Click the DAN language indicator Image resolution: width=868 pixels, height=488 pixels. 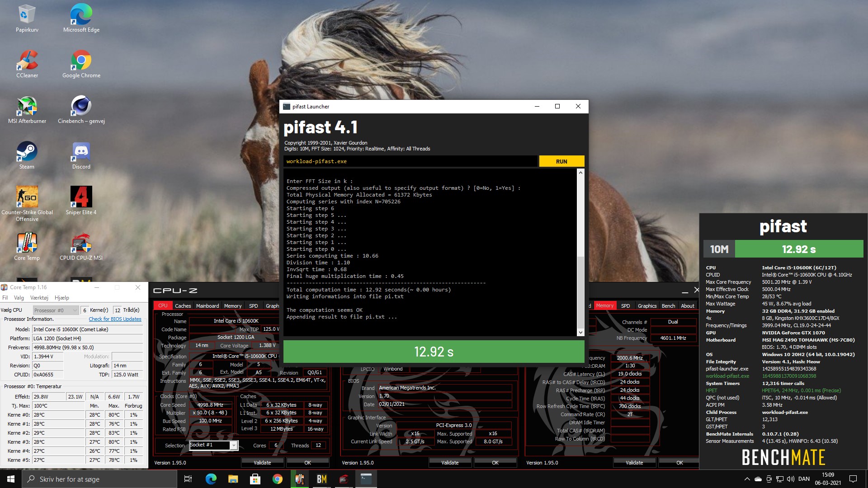[804, 479]
